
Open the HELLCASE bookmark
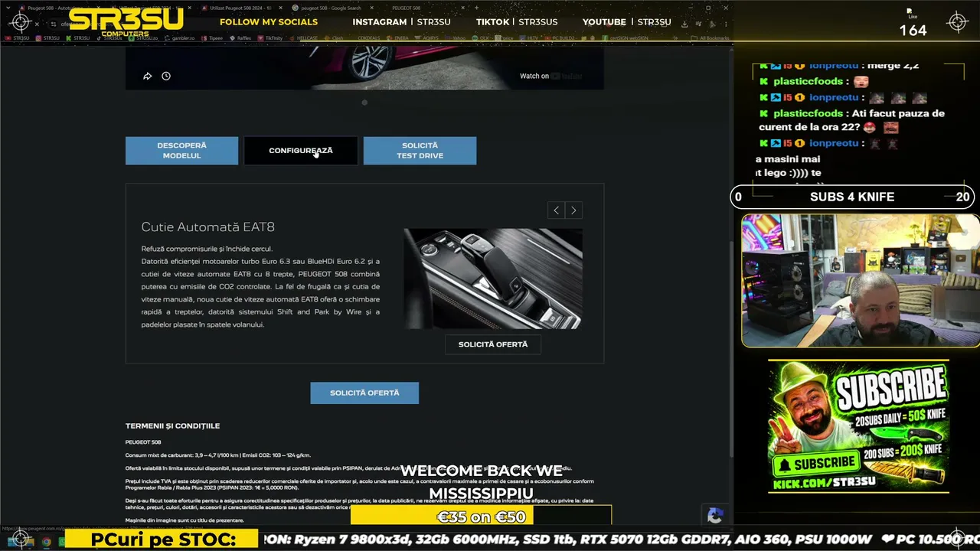(x=303, y=37)
